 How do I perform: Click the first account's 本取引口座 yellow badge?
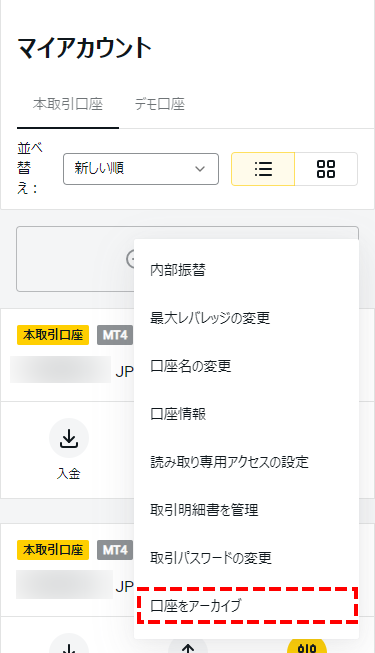tap(53, 335)
